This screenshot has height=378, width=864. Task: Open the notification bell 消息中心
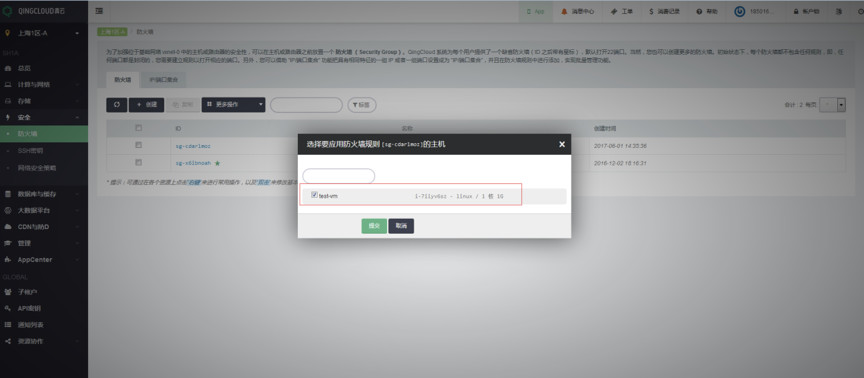(x=577, y=11)
